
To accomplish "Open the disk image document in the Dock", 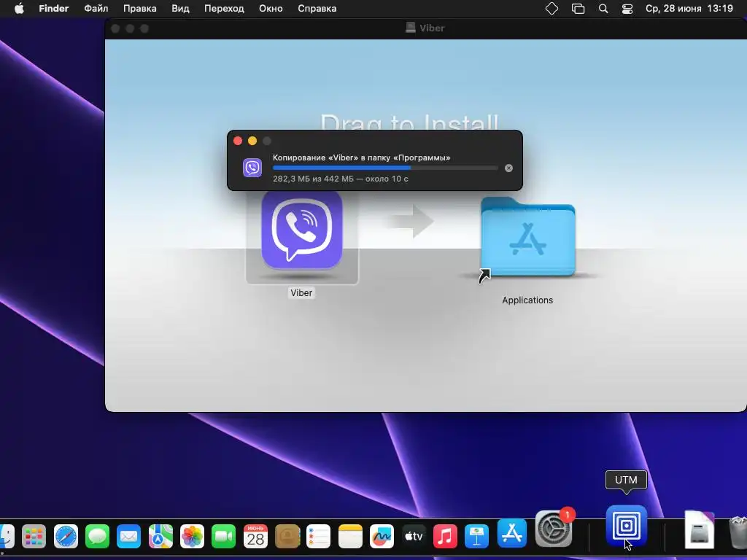I will pyautogui.click(x=700, y=529).
